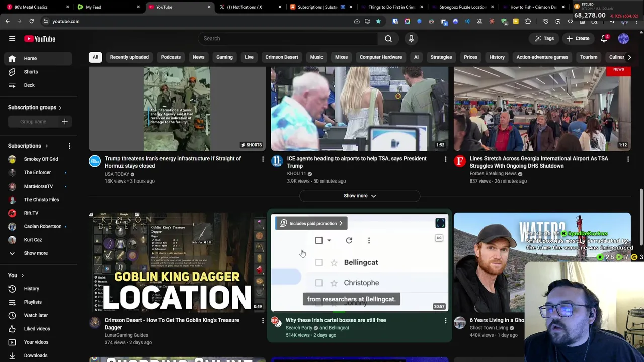Open more options for ICE agents video

tap(445, 159)
